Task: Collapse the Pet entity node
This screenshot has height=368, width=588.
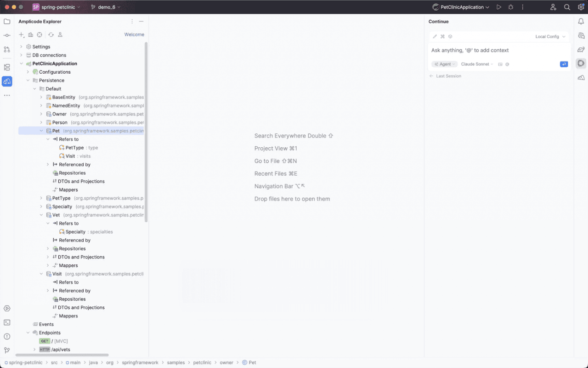Action: [41, 131]
